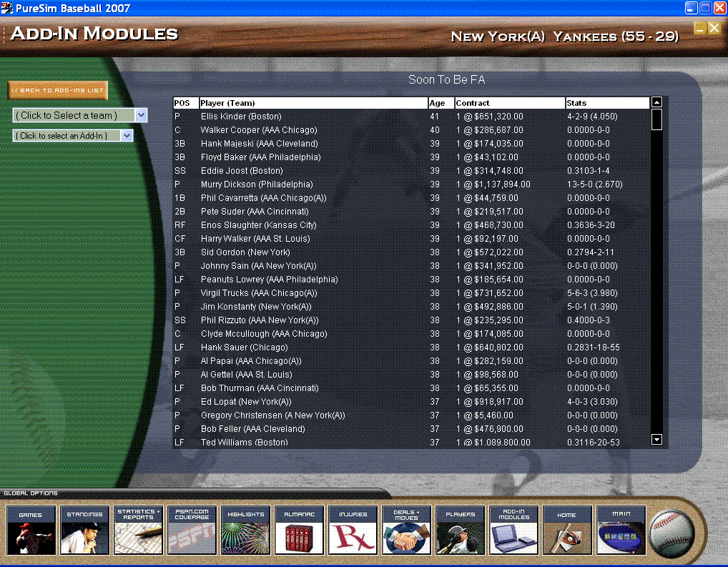Select Harry Walker (AAA St. Louis) row
This screenshot has height=567, width=728.
(411, 239)
